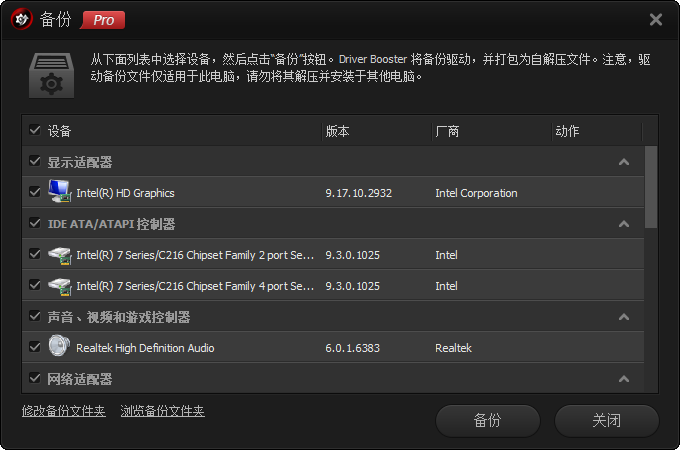This screenshot has height=450, width=680.
Task: Click 9.3.0.1025 version of 2 port row
Action: click(x=353, y=255)
